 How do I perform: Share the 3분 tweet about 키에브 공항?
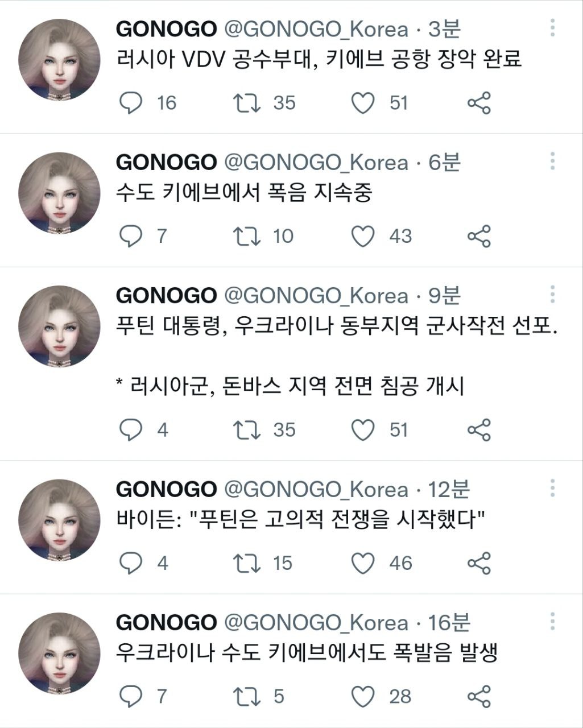coord(479,103)
